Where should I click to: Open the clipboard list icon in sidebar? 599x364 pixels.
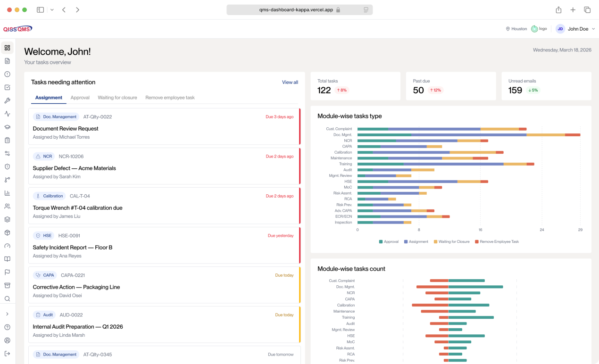point(7,140)
